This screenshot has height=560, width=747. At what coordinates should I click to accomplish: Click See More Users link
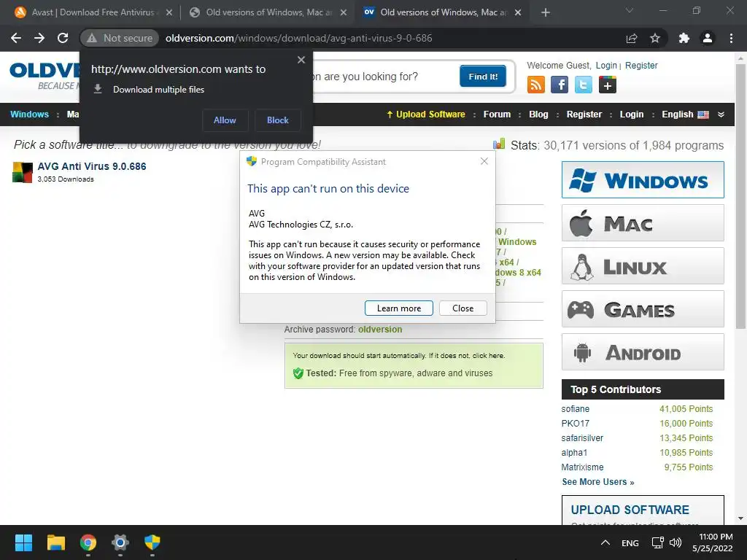pos(598,482)
